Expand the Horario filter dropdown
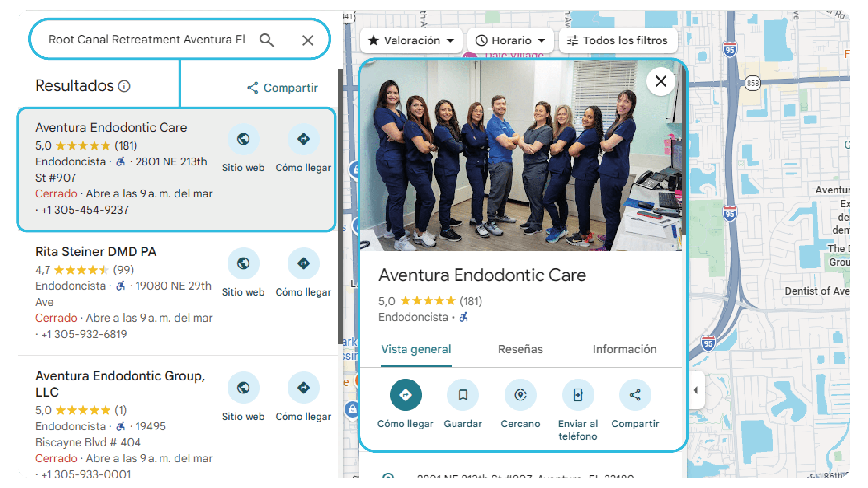868x488 pixels. (x=511, y=41)
